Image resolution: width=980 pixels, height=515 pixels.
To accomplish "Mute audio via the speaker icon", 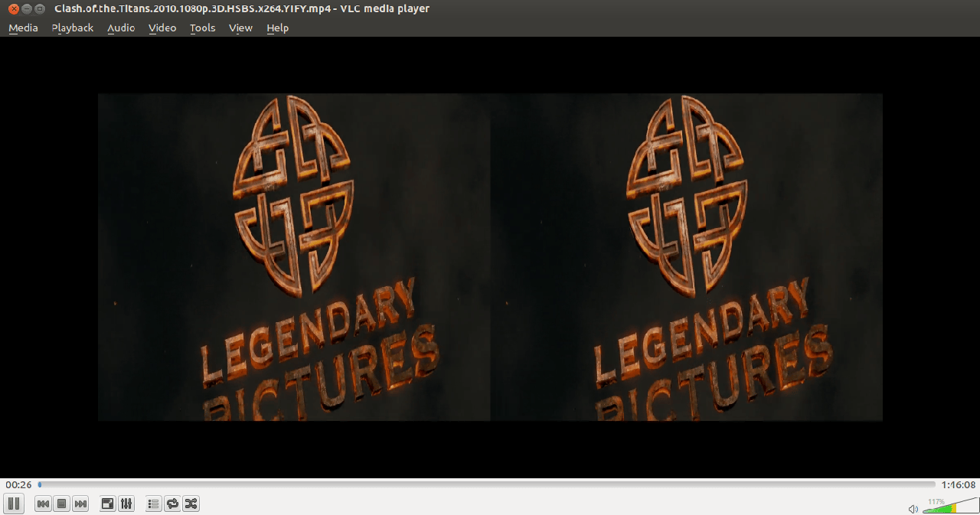I will (913, 508).
